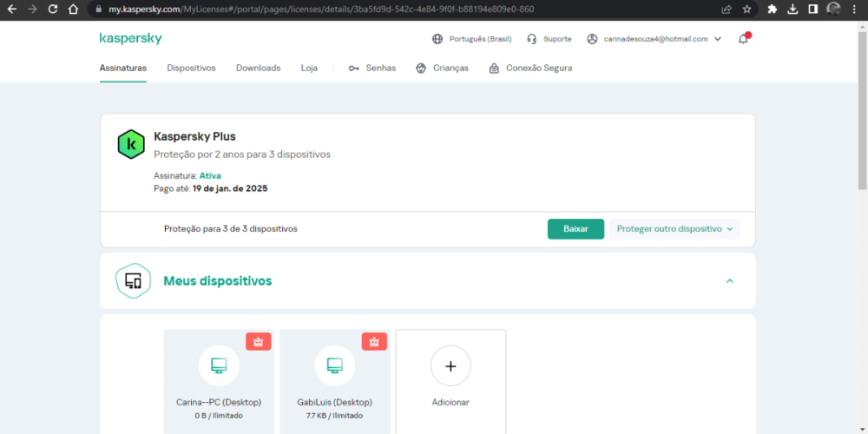Click the 19 de jan. de 2025 date
The width and height of the screenshot is (868, 434).
pyautogui.click(x=230, y=188)
